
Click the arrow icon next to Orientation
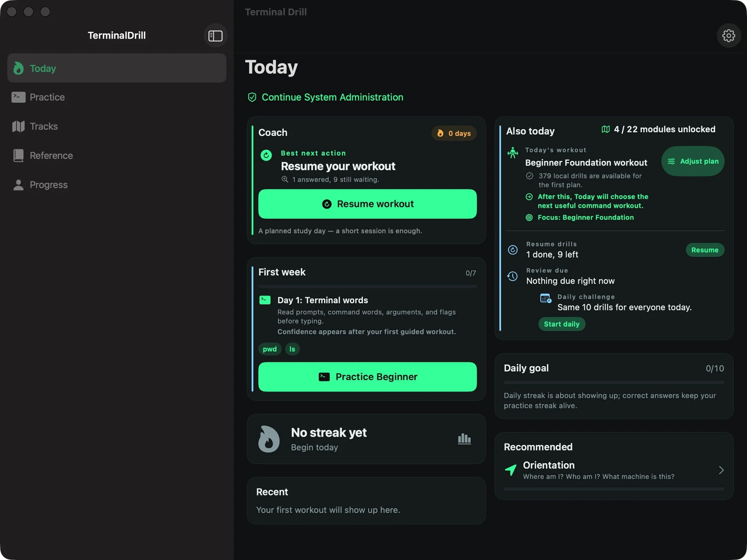click(510, 470)
